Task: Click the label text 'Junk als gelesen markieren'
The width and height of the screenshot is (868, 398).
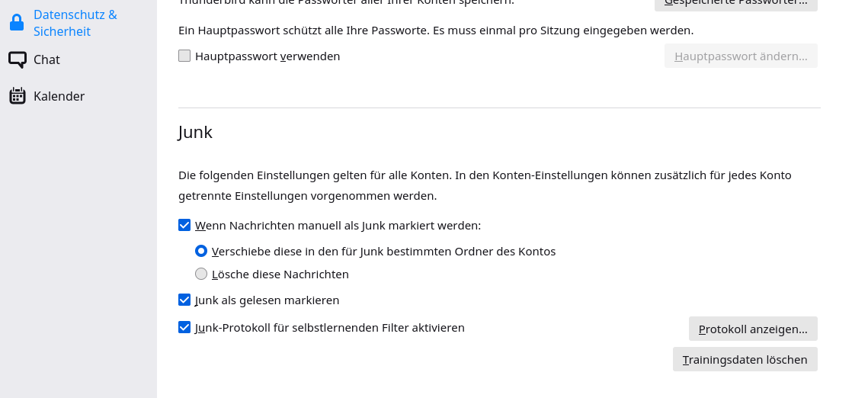Action: [x=267, y=300]
